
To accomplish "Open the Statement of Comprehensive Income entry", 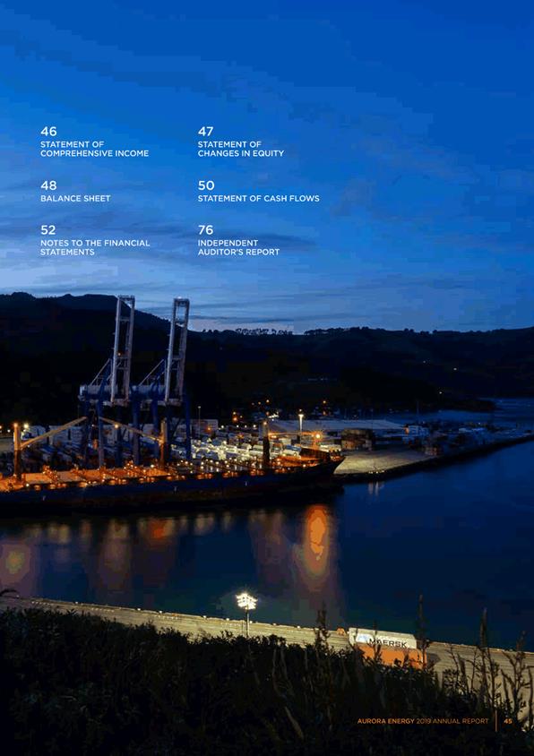I will (95, 149).
